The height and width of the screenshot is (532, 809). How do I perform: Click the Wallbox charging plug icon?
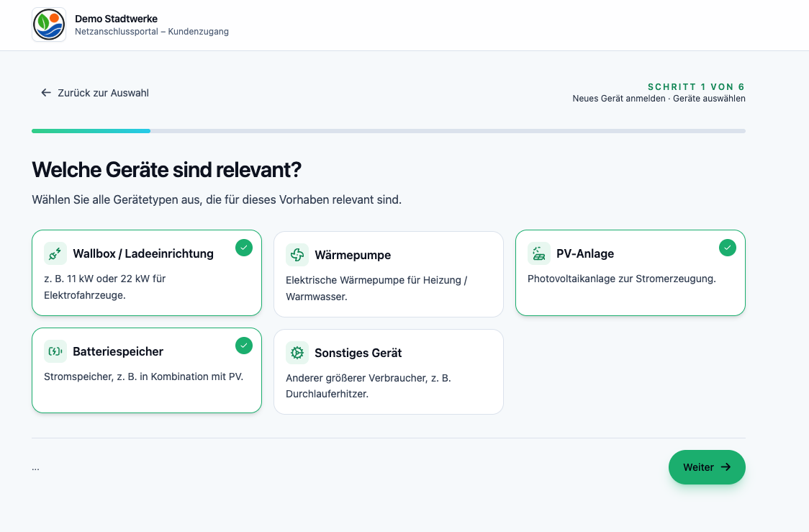(x=55, y=253)
